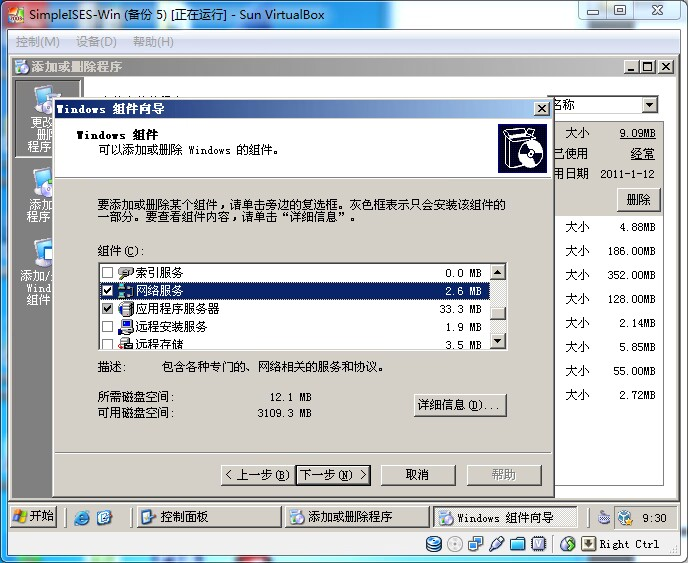Minimize the 添加或删除程序 window

pyautogui.click(x=631, y=67)
